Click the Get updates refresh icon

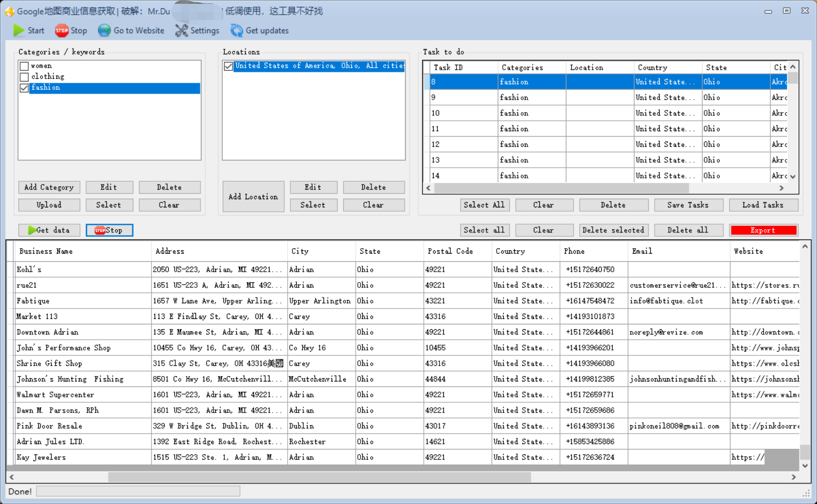pyautogui.click(x=236, y=30)
